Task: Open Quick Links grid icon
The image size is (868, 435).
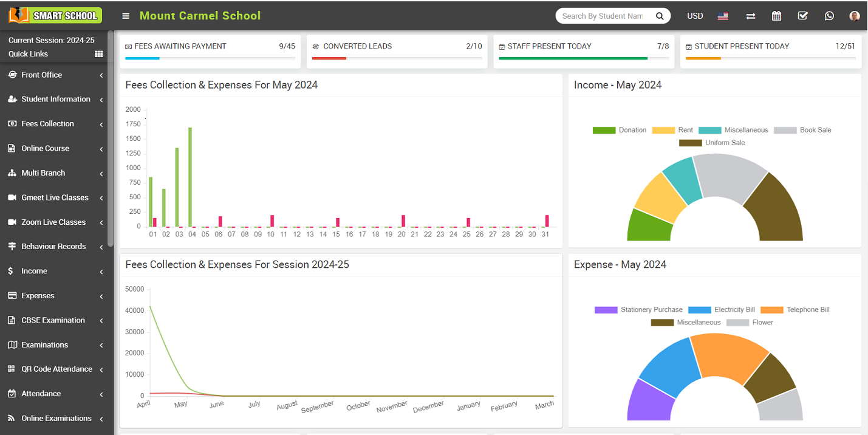Action: coord(99,54)
